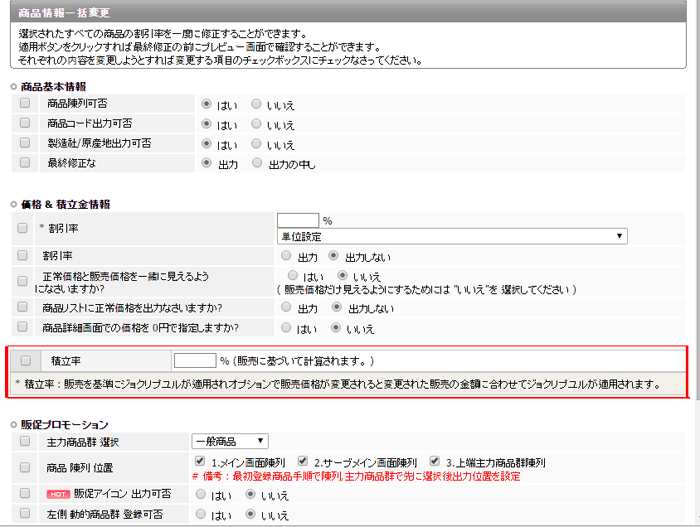Check the 積立率 row checkbox
Image resolution: width=700 pixels, height=527 pixels.
point(26,360)
